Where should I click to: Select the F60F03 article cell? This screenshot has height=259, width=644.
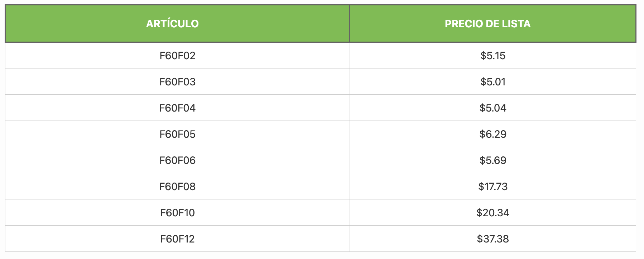177,82
